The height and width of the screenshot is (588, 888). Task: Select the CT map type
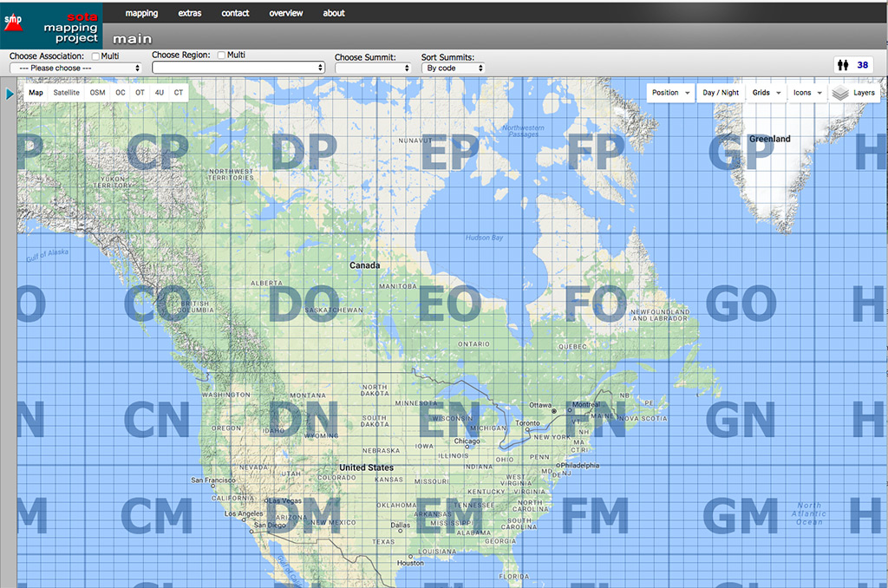(x=178, y=93)
